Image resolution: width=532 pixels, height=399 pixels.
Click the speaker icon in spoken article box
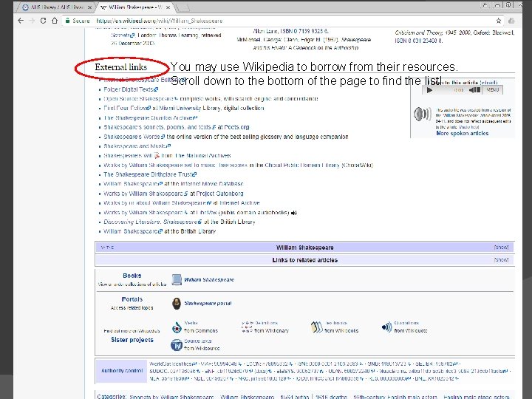(423, 114)
